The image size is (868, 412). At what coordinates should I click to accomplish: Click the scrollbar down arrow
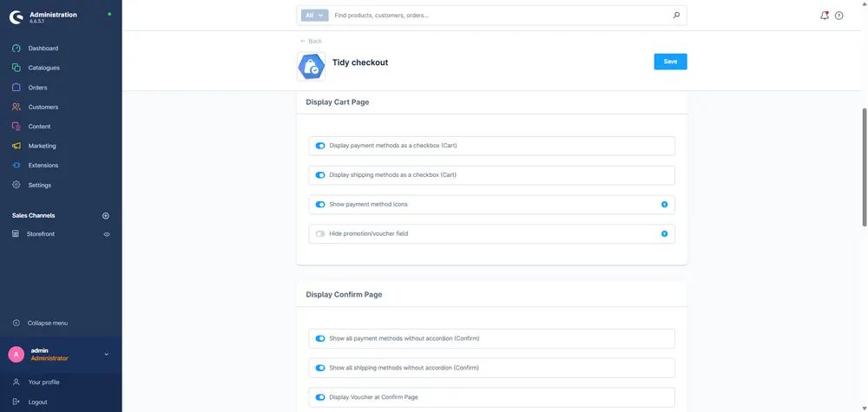pyautogui.click(x=865, y=409)
